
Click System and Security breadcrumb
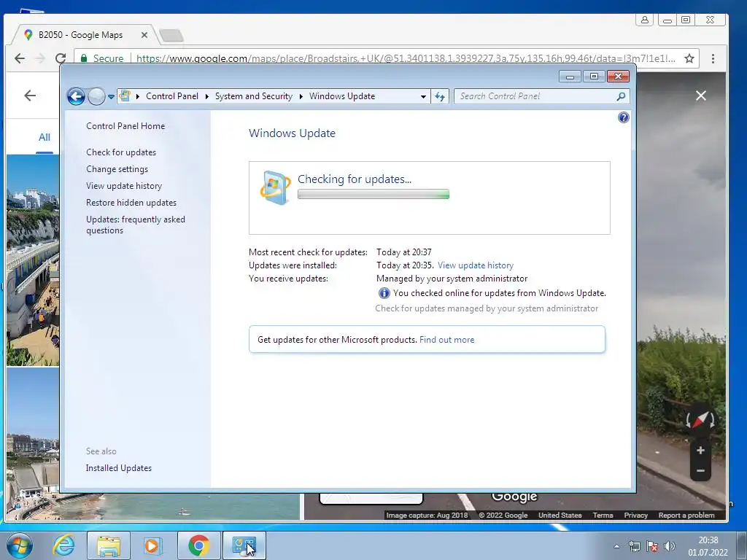pyautogui.click(x=253, y=96)
